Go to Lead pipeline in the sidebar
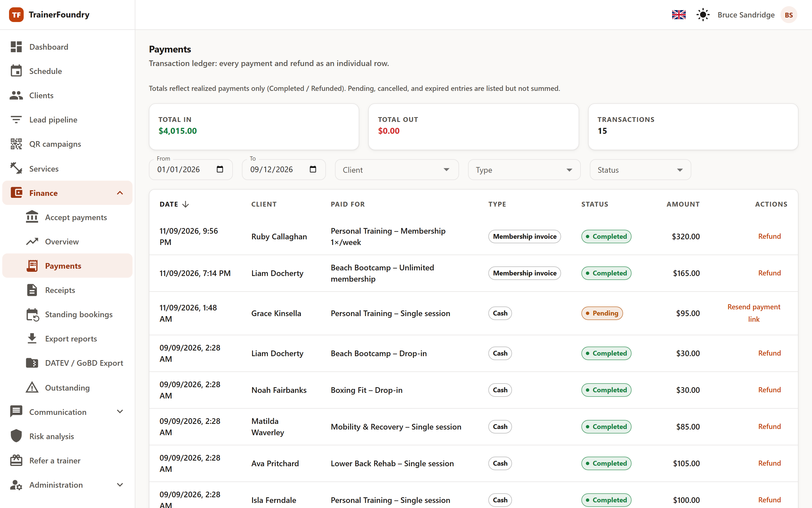The width and height of the screenshot is (812, 508). coord(67,120)
